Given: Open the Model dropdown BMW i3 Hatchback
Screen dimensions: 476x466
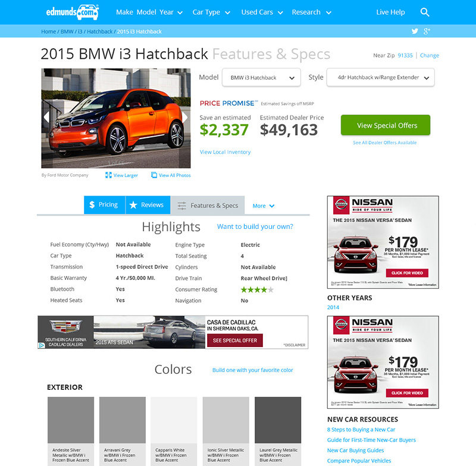Looking at the screenshot, I should 261,77.
